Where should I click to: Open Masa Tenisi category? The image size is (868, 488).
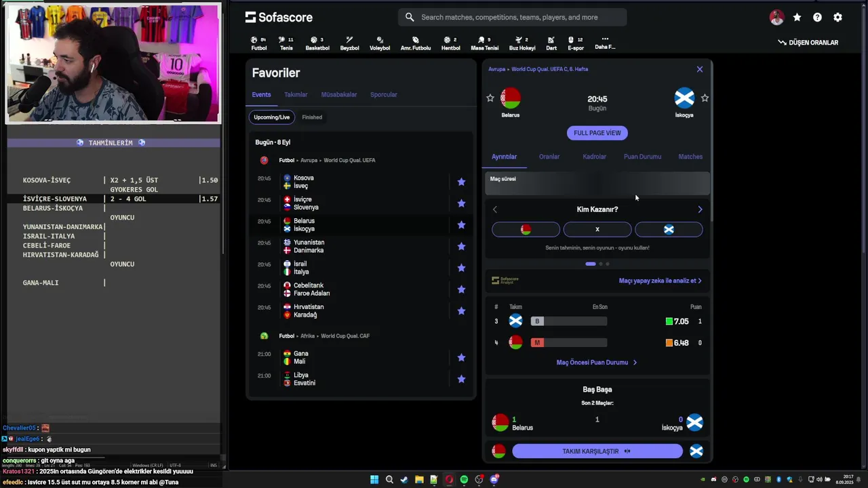point(484,43)
